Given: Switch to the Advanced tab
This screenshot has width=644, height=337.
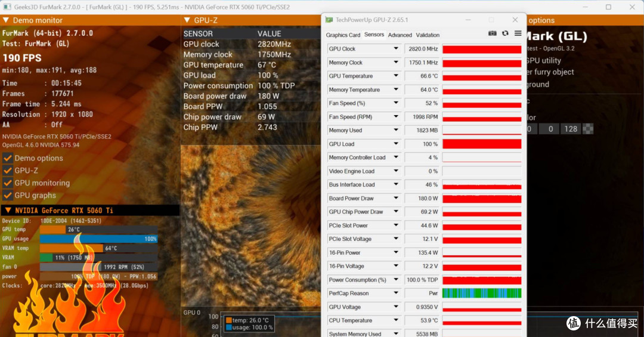Looking at the screenshot, I should (400, 35).
